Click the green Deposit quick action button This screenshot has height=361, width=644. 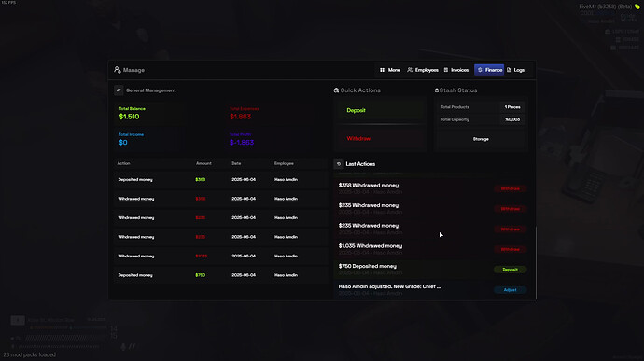pos(380,110)
